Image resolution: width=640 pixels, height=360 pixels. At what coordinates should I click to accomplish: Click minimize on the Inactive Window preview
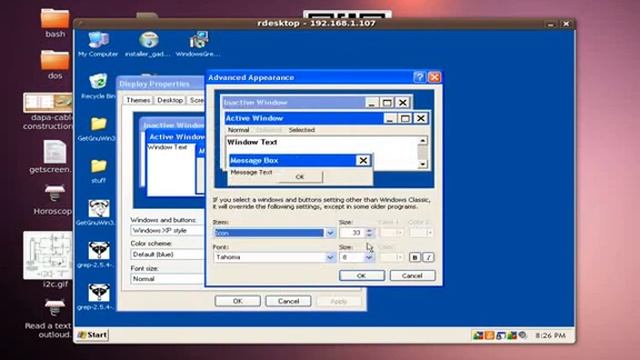click(x=371, y=102)
